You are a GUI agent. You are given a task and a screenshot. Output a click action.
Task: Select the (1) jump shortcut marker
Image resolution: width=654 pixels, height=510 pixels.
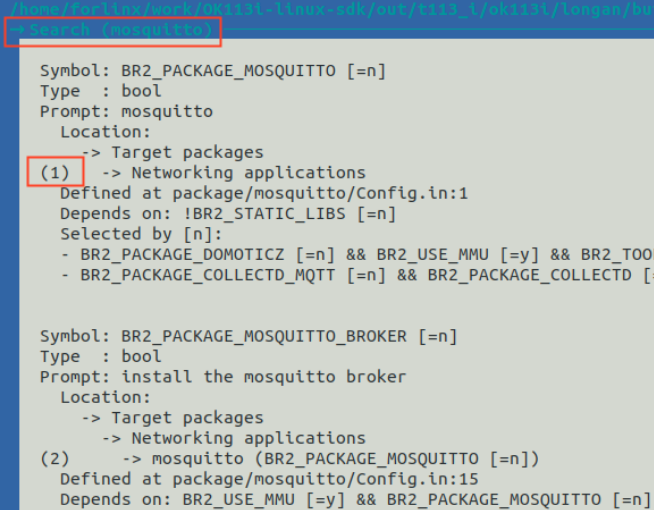coord(55,173)
